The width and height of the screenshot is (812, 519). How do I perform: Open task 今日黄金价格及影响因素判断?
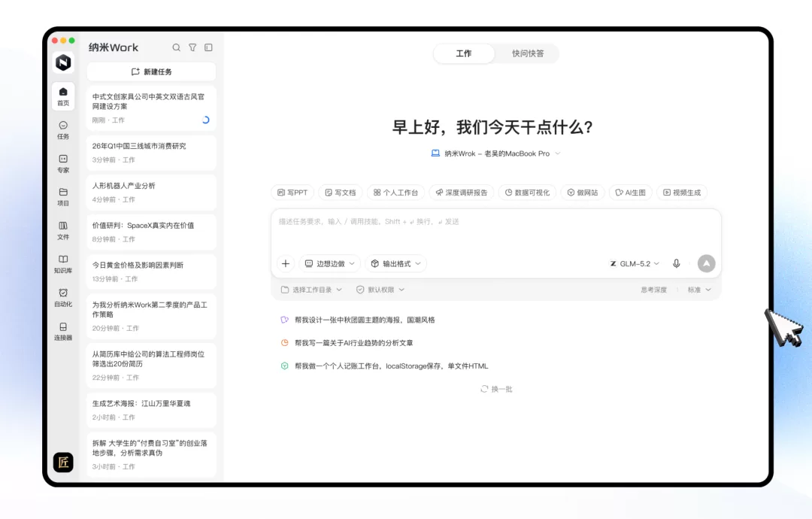pos(151,272)
